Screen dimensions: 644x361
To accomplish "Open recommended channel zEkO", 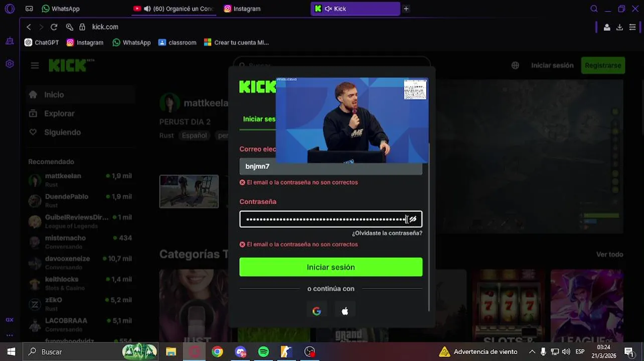I will [x=80, y=304].
